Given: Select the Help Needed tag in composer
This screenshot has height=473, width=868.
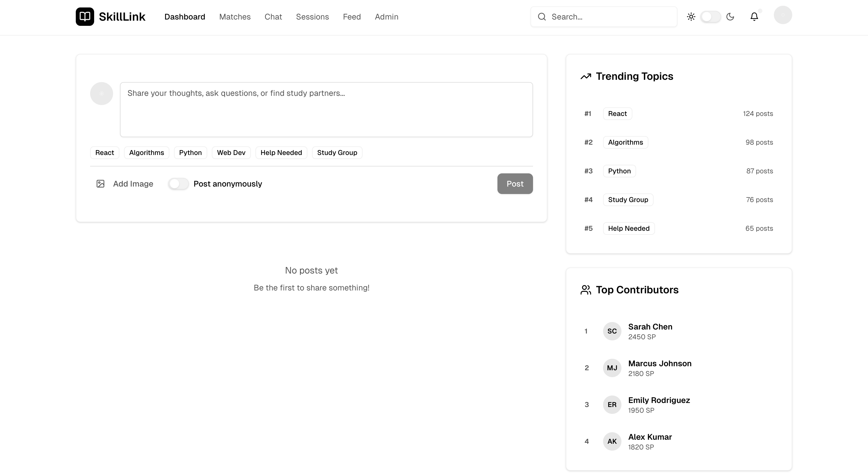Looking at the screenshot, I should click(x=281, y=153).
